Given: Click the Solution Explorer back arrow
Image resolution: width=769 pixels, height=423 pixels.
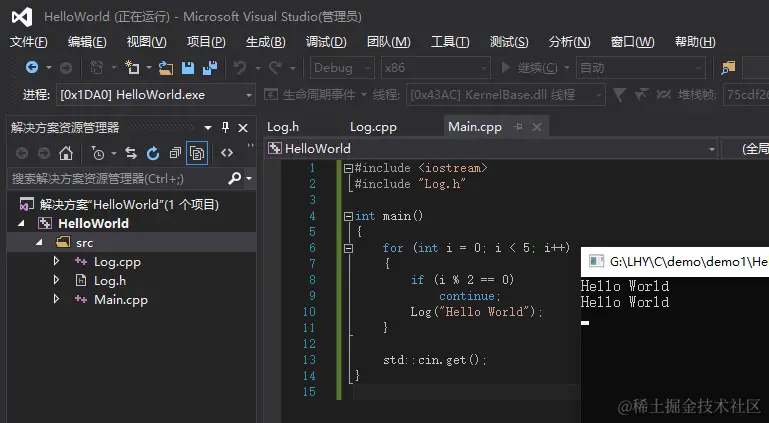Looking at the screenshot, I should point(22,153).
